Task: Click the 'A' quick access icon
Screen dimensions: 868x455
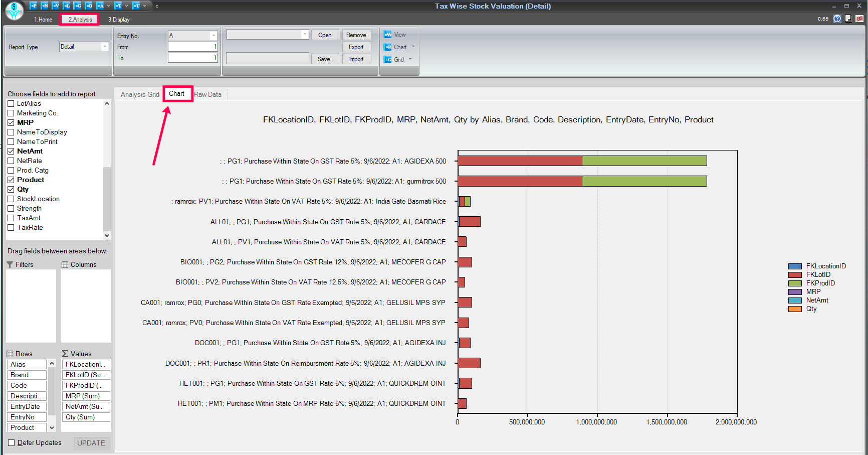Action: (x=100, y=6)
